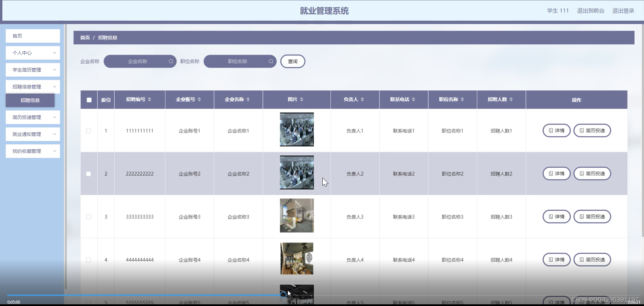This screenshot has height=306, width=644.
Task: Sort by 职位名称 column arrows
Action: [462, 99]
